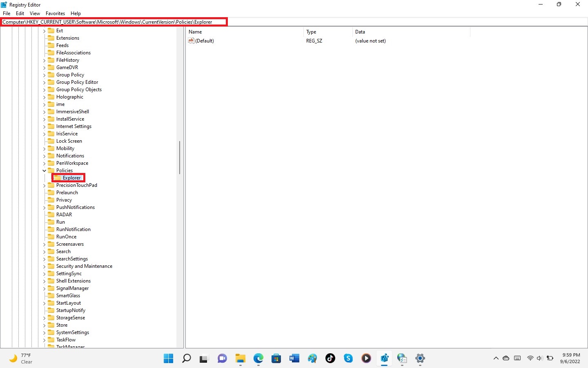Open the Edit menu
Viewport: 588px width, 368px height.
[20, 13]
